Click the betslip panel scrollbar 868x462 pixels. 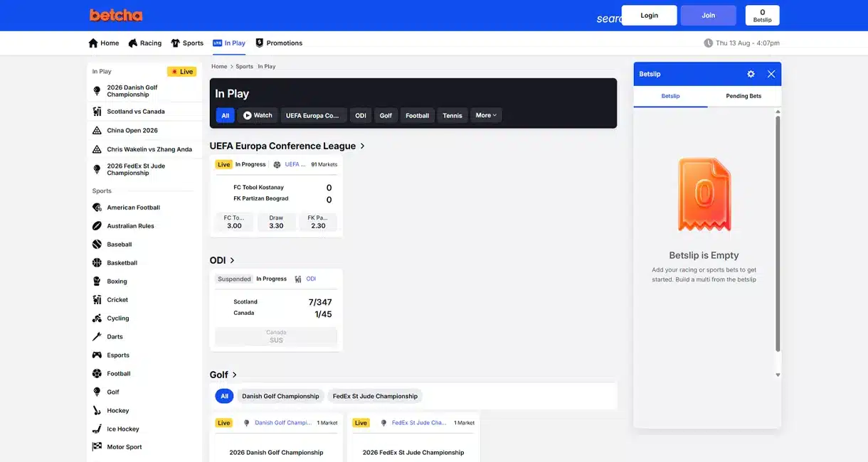[x=778, y=235]
